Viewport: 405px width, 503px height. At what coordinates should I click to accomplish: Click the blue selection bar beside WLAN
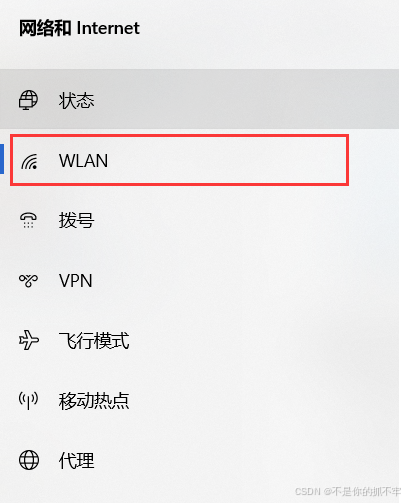(x=2, y=159)
